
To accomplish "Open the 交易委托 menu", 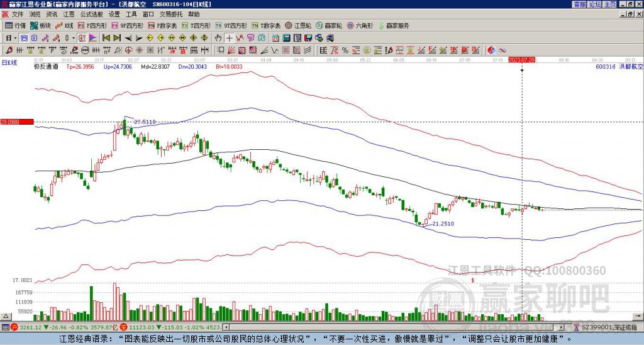I will [x=171, y=14].
